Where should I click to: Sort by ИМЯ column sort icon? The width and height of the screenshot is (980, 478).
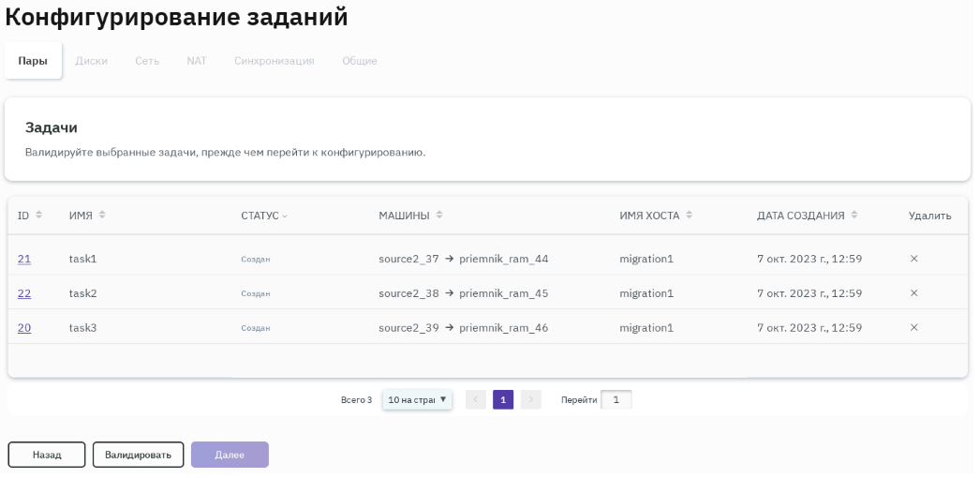point(102,216)
